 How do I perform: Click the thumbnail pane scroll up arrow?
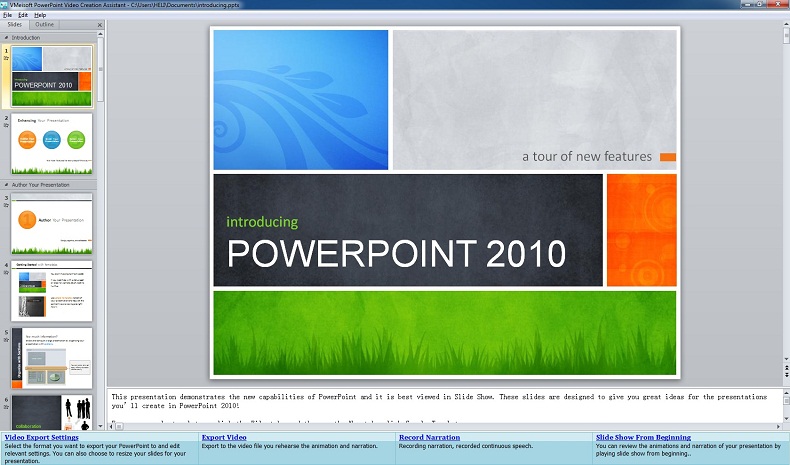click(100, 34)
